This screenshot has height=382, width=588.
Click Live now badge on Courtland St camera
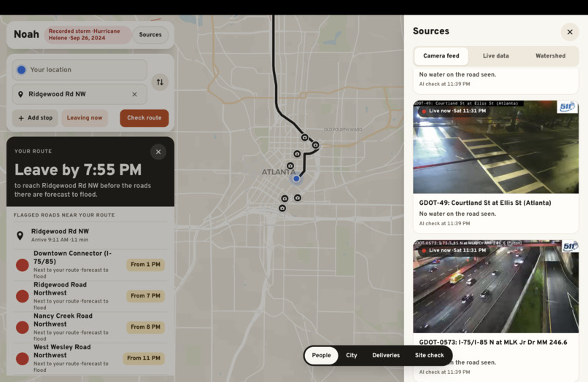[x=454, y=111]
